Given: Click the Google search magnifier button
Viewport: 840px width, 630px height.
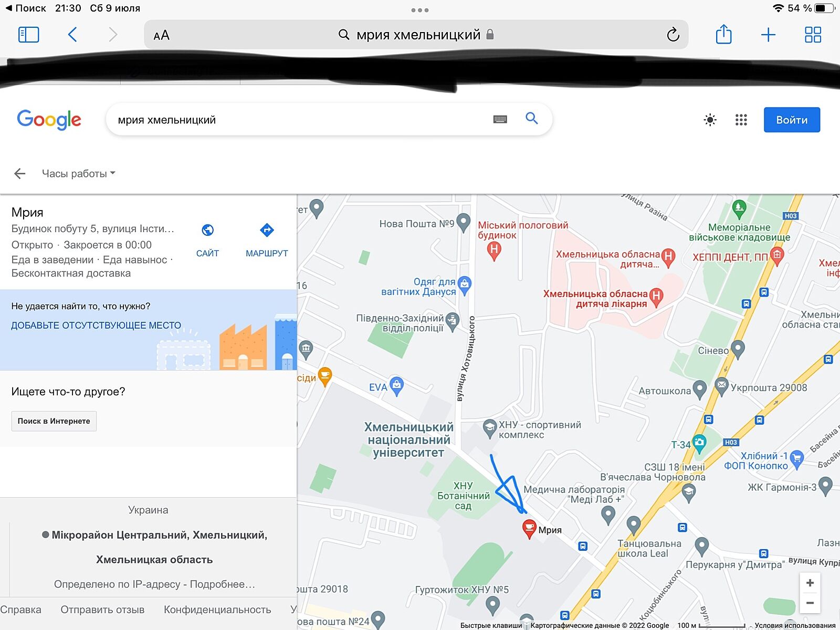Looking at the screenshot, I should (532, 119).
